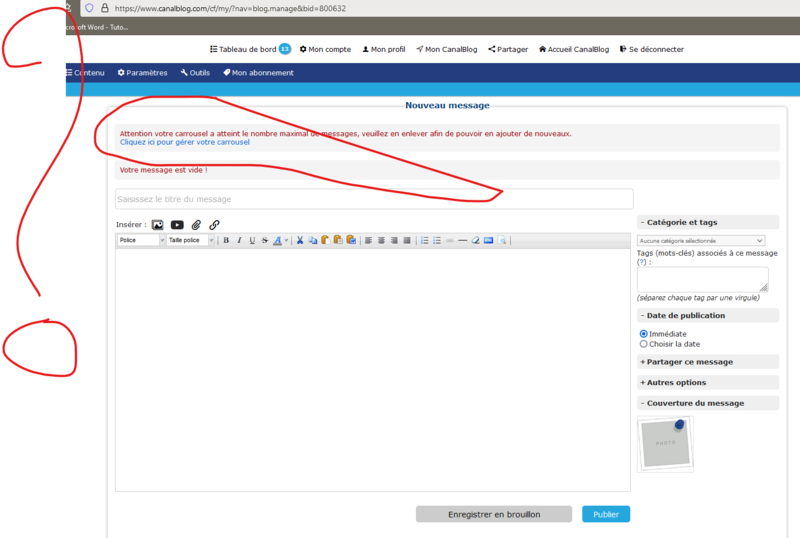The height and width of the screenshot is (538, 800).
Task: Click the tags text area
Action: 703,280
